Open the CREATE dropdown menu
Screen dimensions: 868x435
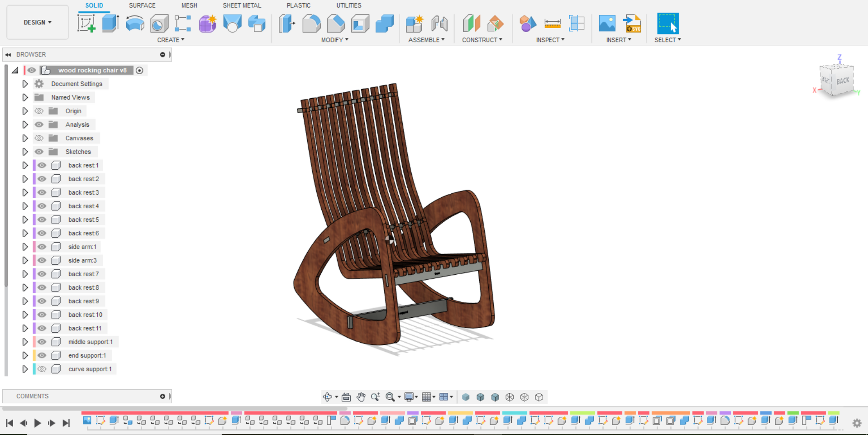170,39
